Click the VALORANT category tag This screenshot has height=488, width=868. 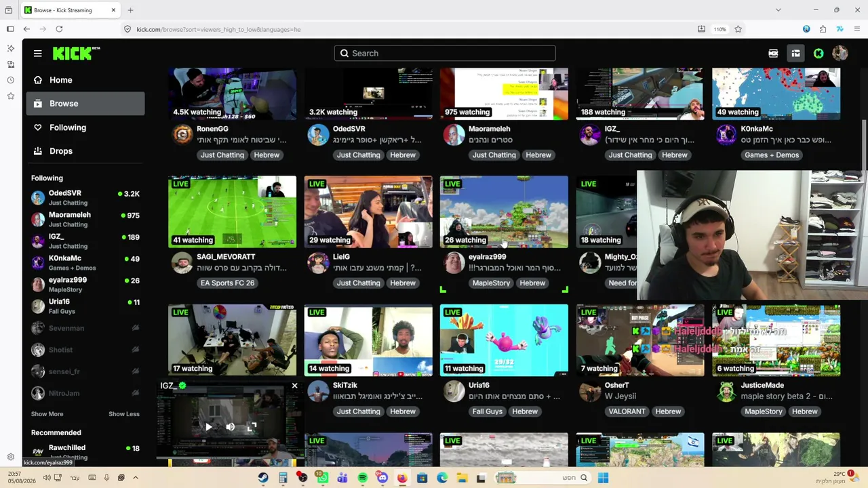tap(627, 411)
